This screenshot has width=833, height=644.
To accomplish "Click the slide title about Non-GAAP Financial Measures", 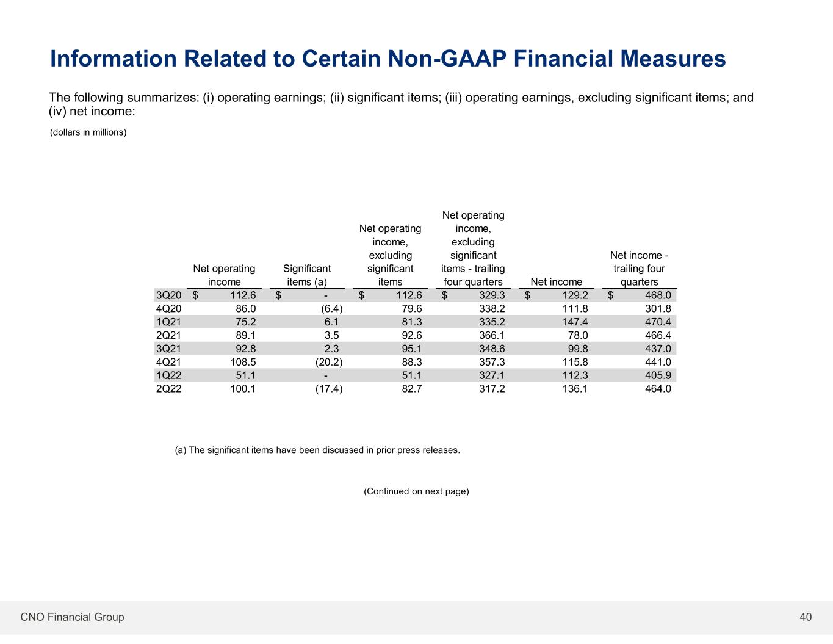I will 388,59.
